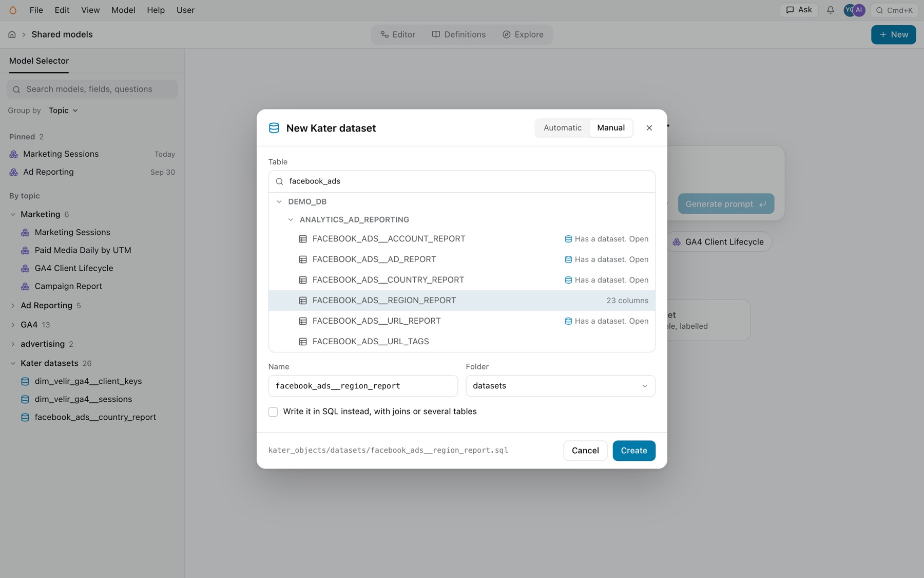Open dataset link for FACEBOOK_ADS__URL_REPORT
Viewport: 924px width, 578px height.
pyautogui.click(x=606, y=321)
